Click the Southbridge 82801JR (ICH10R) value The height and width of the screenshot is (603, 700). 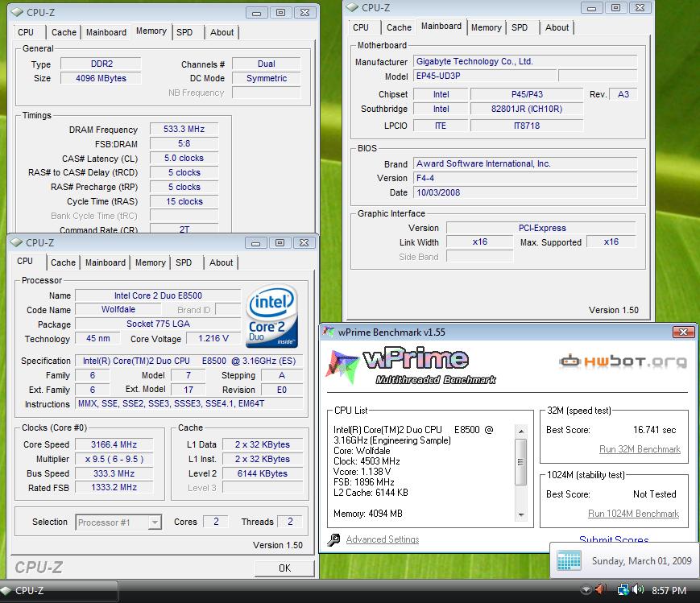(527, 109)
